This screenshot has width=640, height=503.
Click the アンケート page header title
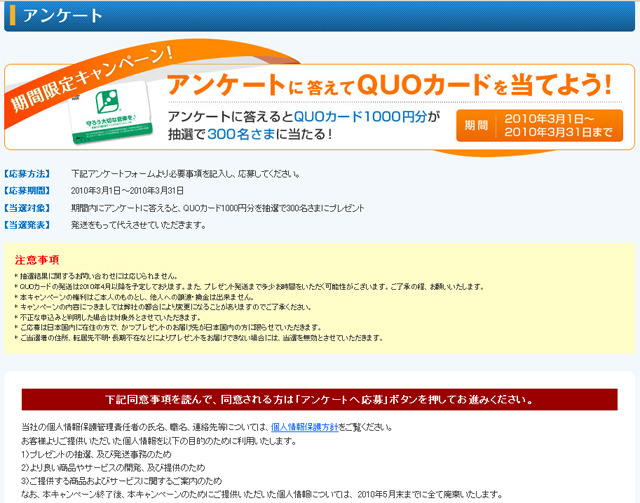[x=62, y=16]
